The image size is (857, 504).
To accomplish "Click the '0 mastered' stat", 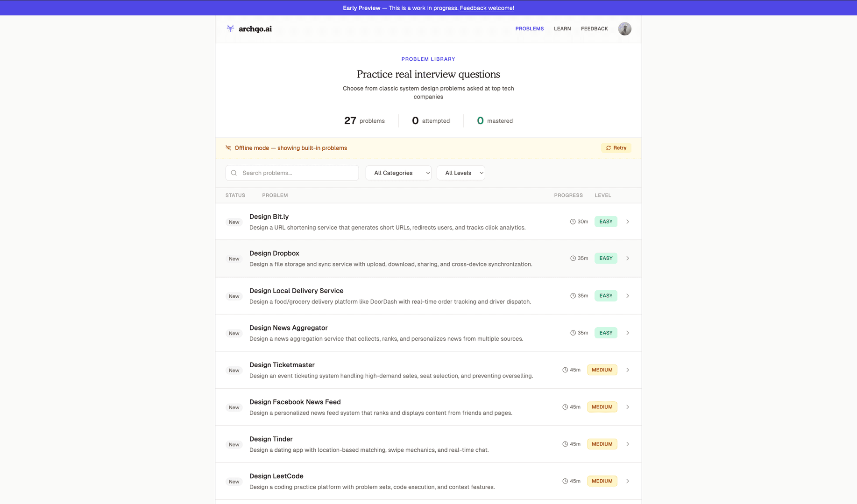I will coord(495,121).
